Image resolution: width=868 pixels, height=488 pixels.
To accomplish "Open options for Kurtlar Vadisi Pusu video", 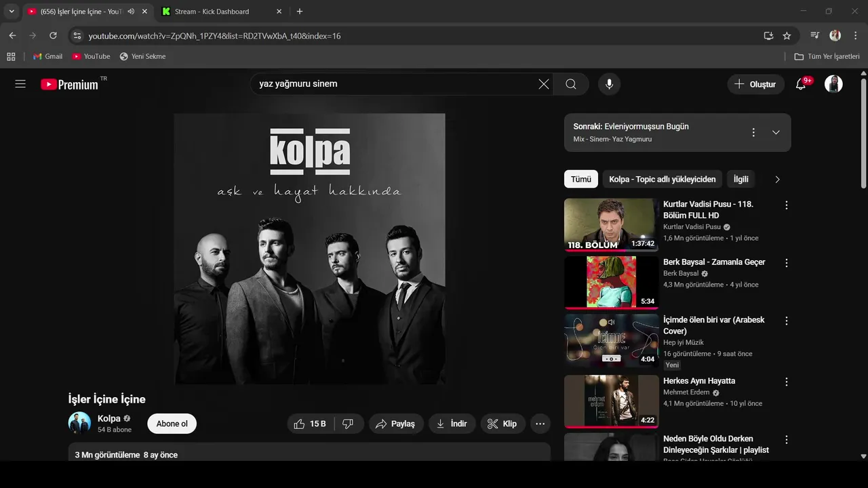I will pyautogui.click(x=787, y=205).
